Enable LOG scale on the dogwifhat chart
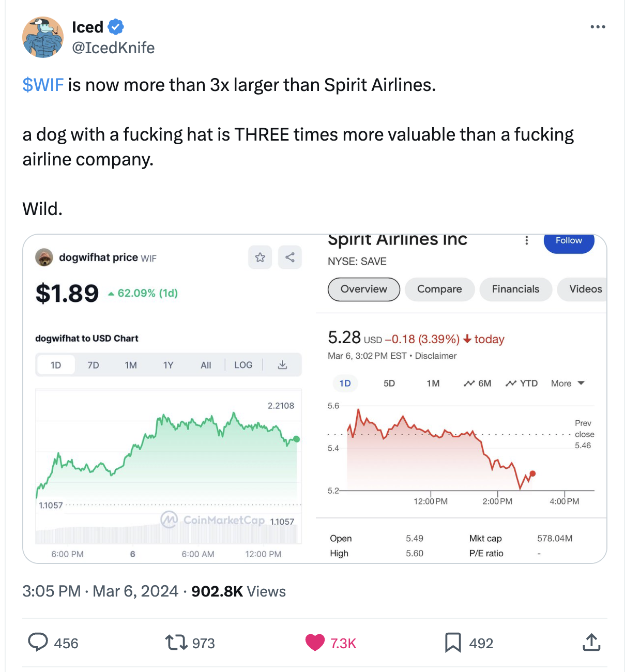640x672 pixels. click(242, 364)
